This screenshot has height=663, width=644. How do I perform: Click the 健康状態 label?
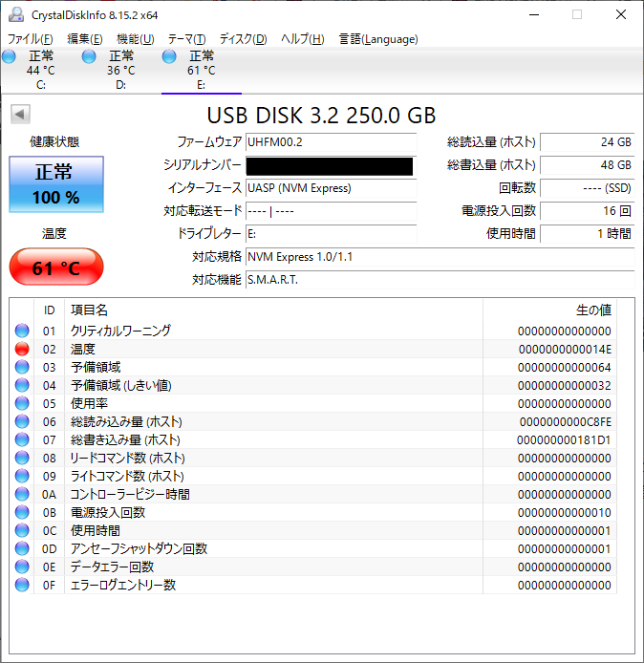tap(54, 141)
